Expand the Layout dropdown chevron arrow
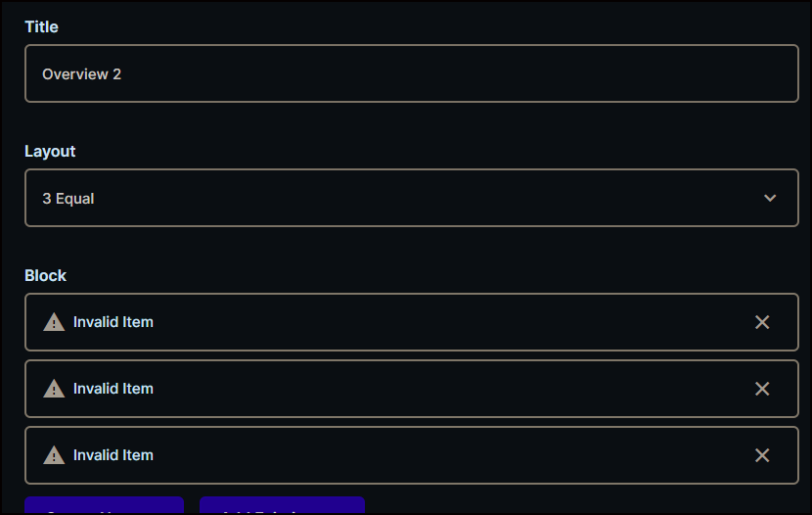This screenshot has height=515, width=812. point(770,198)
